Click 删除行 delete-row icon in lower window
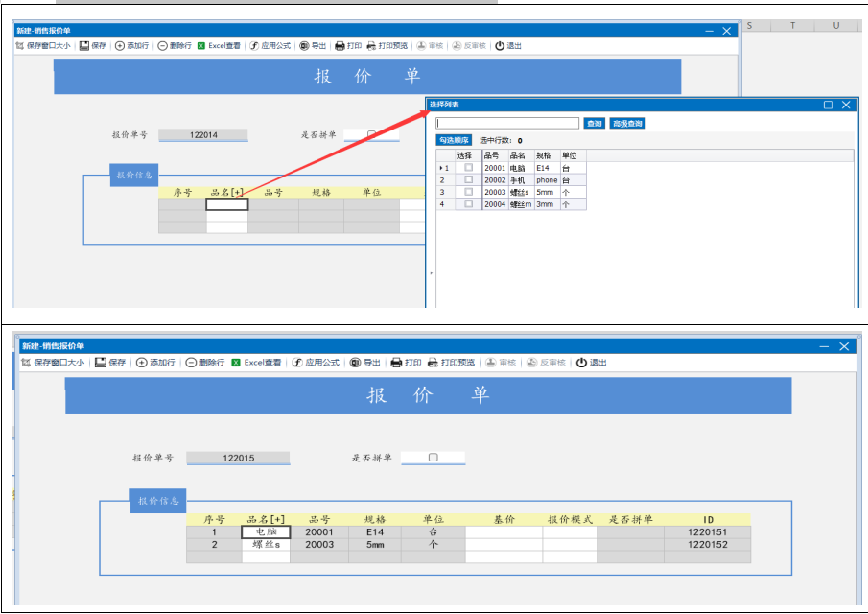Image resolution: width=868 pixels, height=614 pixels. coord(191,363)
